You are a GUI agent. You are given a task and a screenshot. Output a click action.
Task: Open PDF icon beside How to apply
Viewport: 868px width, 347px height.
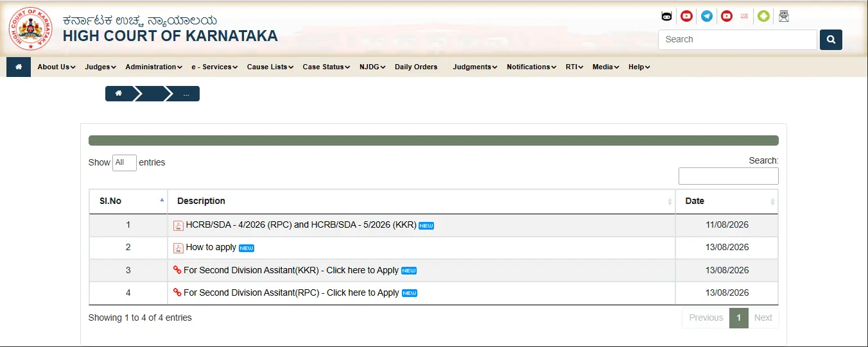tap(178, 248)
